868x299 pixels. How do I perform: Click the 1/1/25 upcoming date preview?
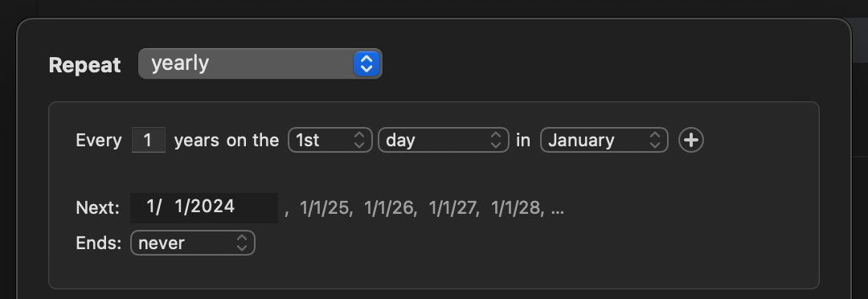pos(325,208)
